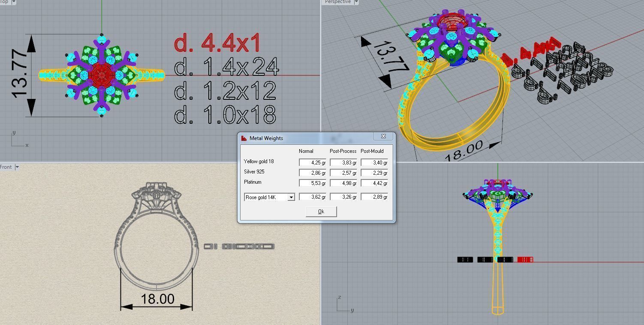Select the 13.77 dimension in Perspective view
The width and height of the screenshot is (644, 325).
391,57
